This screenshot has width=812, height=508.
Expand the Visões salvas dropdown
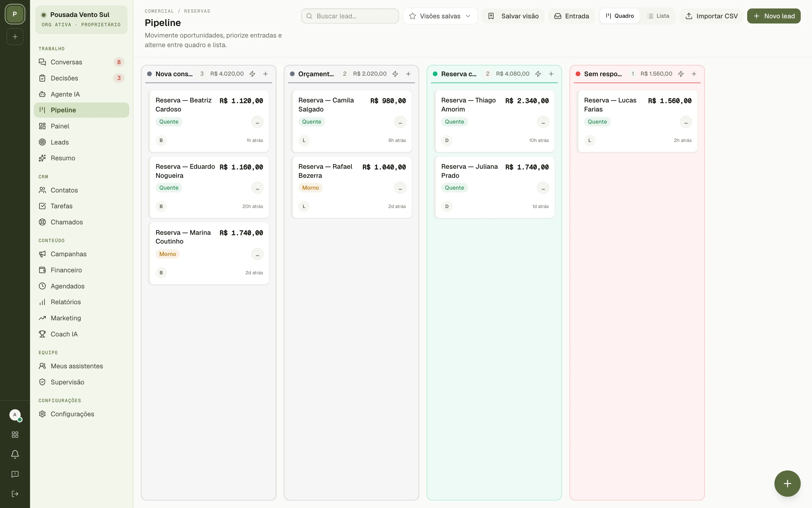coord(440,16)
